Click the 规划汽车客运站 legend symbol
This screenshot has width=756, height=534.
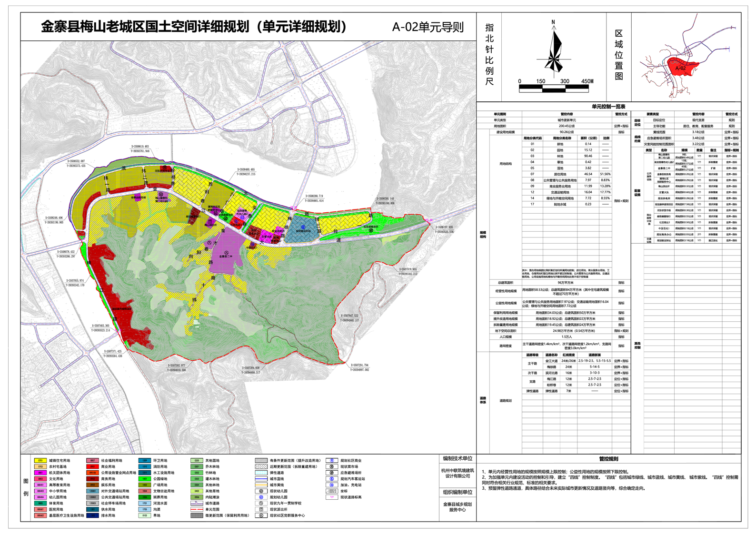coord(331,479)
